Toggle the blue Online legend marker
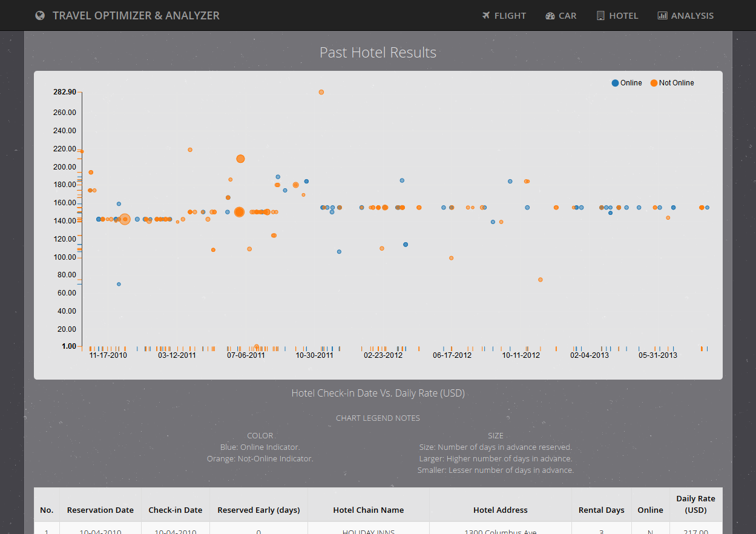 coord(616,83)
